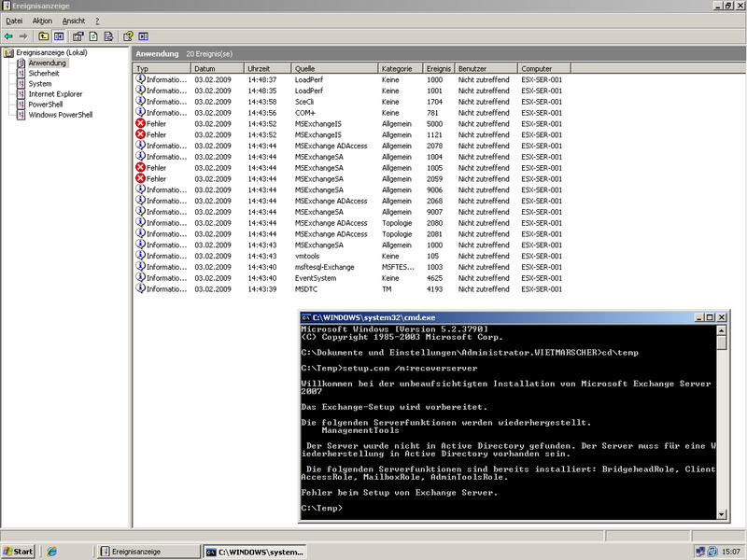Open the ? help menu
This screenshot has height=560, width=747.
coord(97,21)
